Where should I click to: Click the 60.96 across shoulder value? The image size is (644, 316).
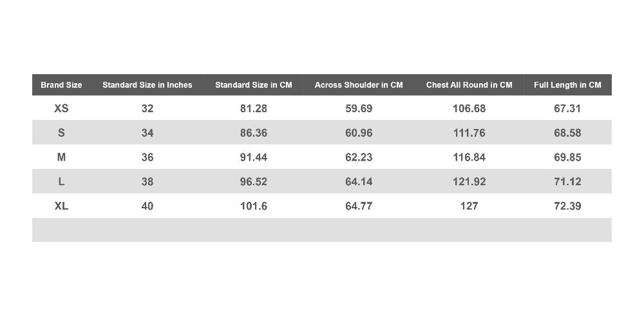point(359,133)
